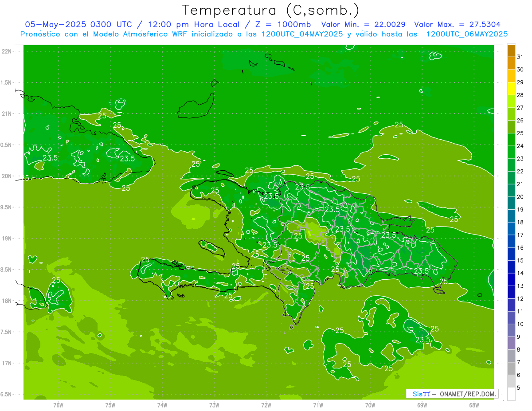The image size is (532, 411).
Task: Click the '17' color scale label
Action: 520,235
